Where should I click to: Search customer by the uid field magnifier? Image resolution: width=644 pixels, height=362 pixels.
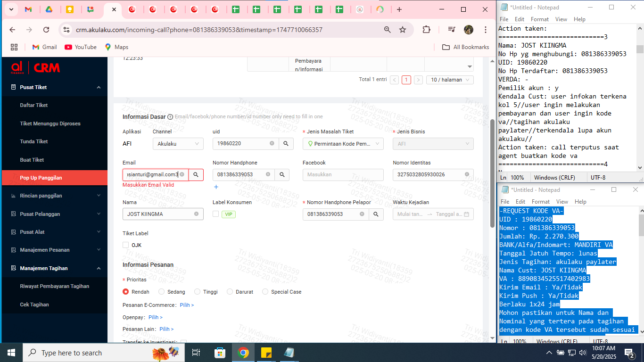coord(286,144)
